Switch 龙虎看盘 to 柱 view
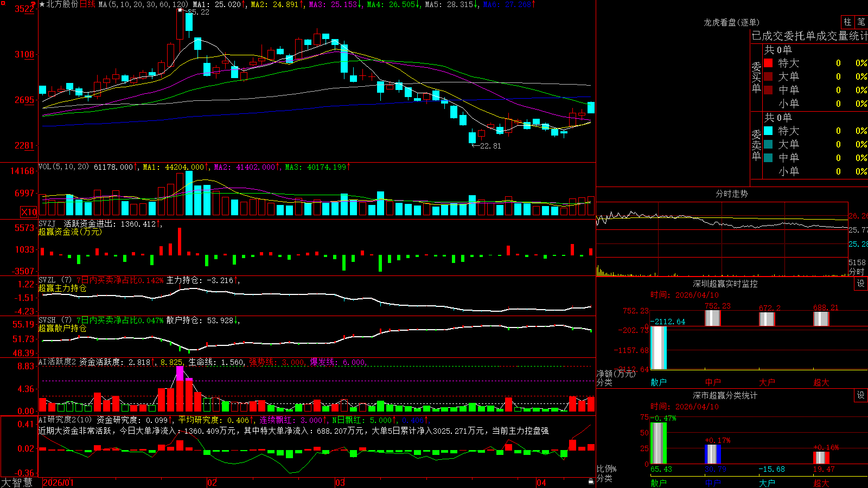The width and height of the screenshot is (868, 488). 847,22
